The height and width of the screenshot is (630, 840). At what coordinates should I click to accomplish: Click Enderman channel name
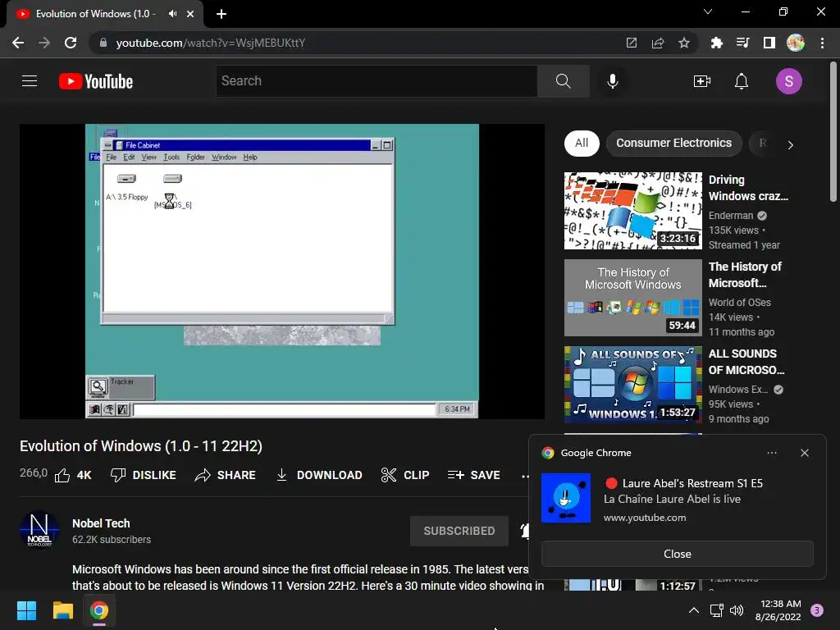click(731, 216)
